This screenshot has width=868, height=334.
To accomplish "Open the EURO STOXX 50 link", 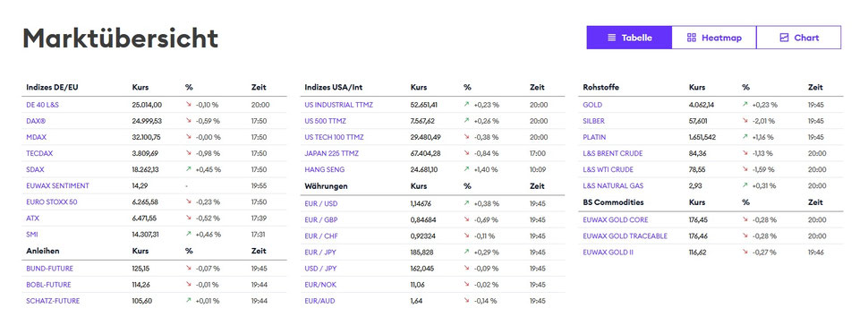I will 52,202.
